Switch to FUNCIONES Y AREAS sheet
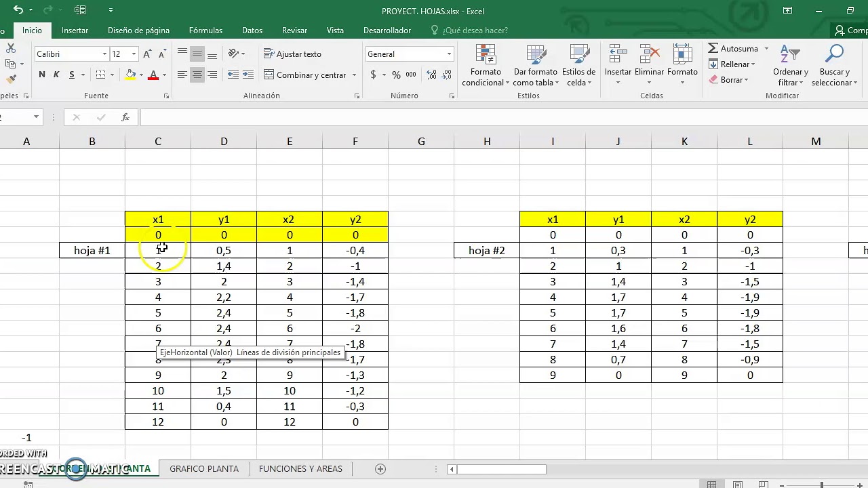 (300, 468)
